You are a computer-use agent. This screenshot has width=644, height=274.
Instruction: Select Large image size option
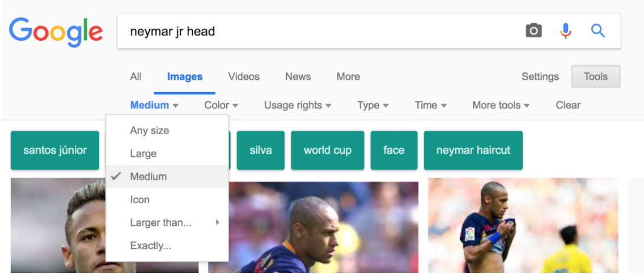point(167,154)
